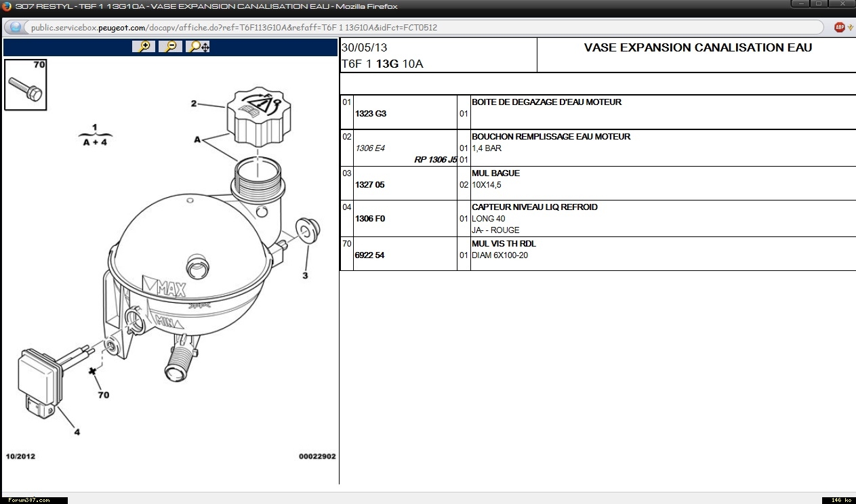Click BOITE DE DEGAZAGE D'EAU MOTEUR row

click(546, 102)
